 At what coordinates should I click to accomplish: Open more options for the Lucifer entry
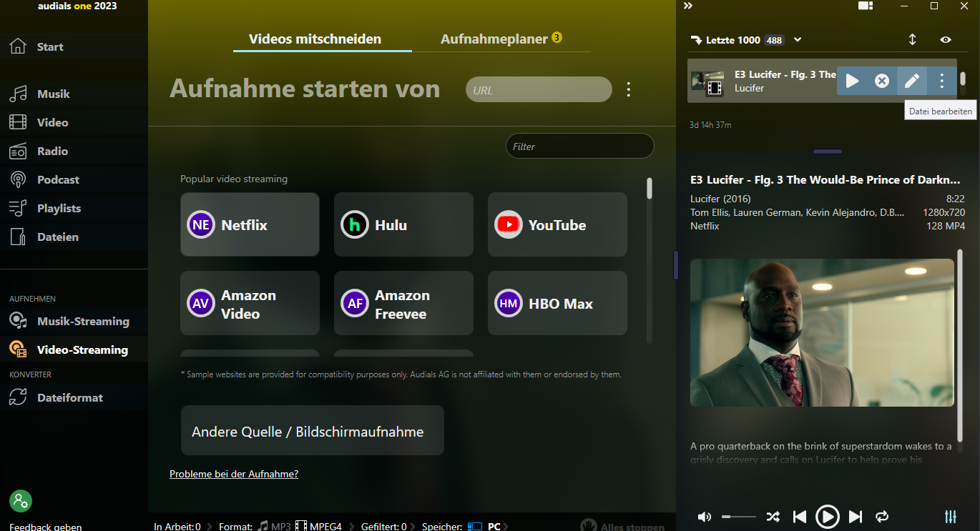coord(942,81)
